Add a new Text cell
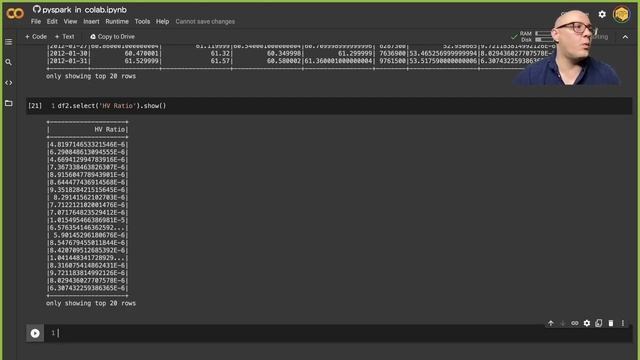The width and height of the screenshot is (640, 360). pos(64,37)
